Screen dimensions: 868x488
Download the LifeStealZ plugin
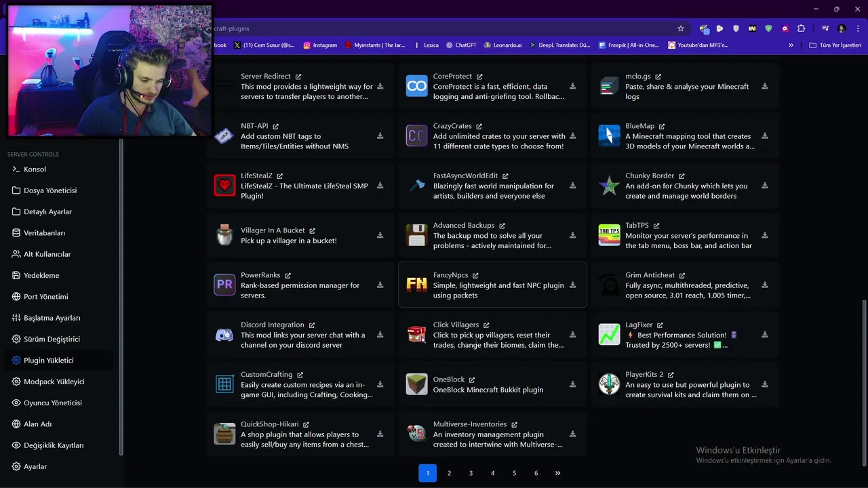pyautogui.click(x=380, y=186)
